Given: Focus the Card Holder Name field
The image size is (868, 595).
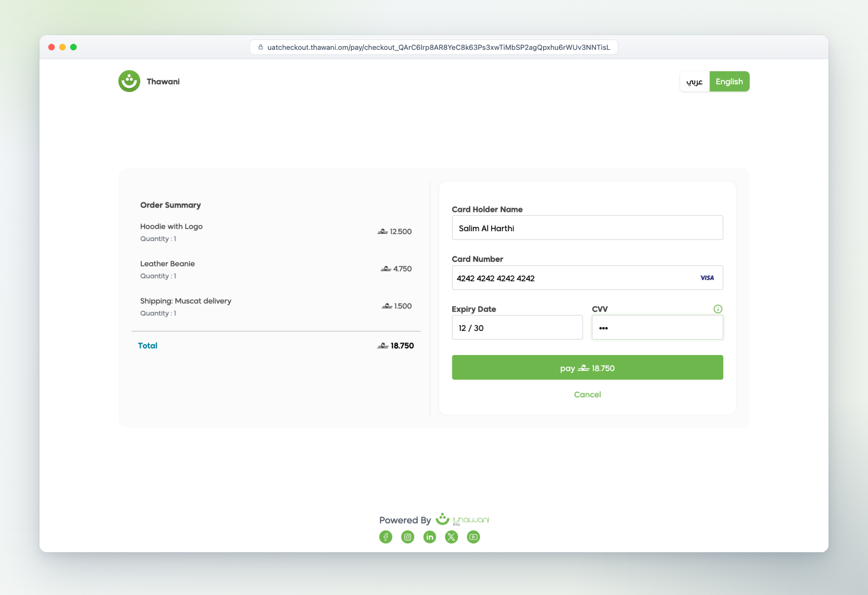Looking at the screenshot, I should click(x=587, y=228).
